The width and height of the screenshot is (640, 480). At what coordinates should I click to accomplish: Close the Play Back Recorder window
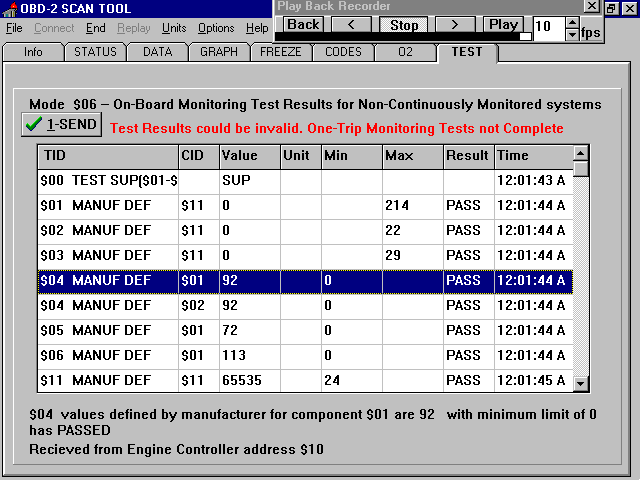click(x=591, y=6)
